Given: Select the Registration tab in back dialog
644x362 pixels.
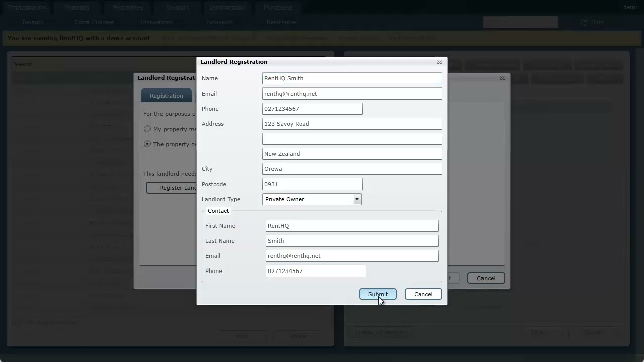Looking at the screenshot, I should click(167, 96).
